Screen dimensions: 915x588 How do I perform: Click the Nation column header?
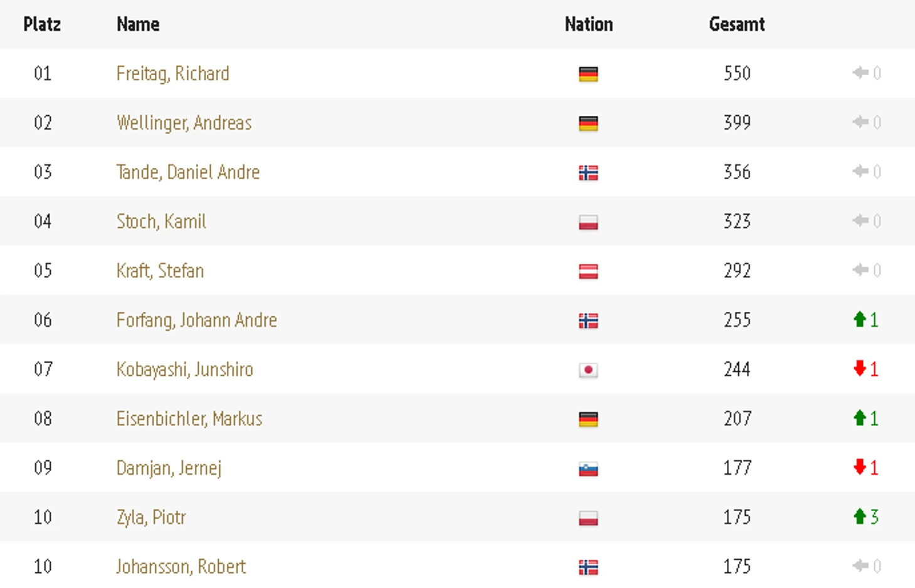pos(588,24)
